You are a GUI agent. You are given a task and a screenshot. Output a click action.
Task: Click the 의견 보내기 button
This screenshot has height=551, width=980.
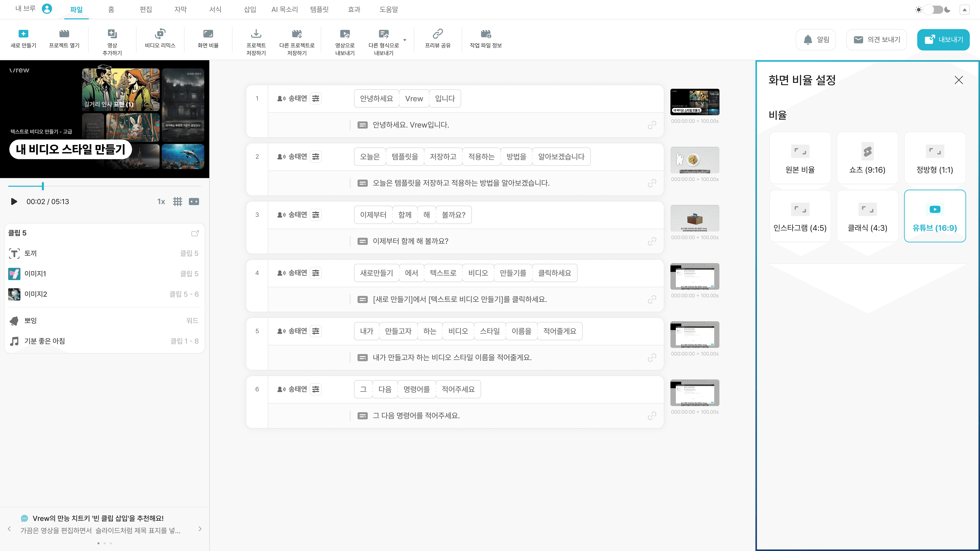pyautogui.click(x=876, y=40)
